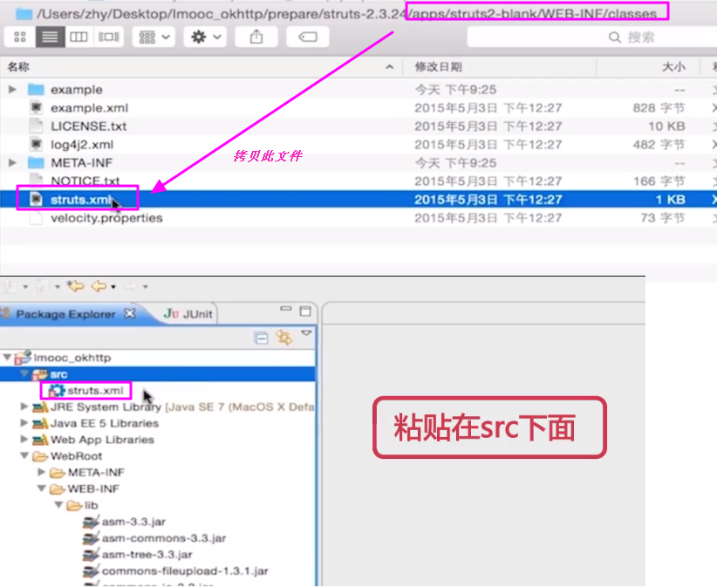Image resolution: width=717 pixels, height=588 pixels.
Task: Select commons-fileupload-1.3.1.jar
Action: 185,571
